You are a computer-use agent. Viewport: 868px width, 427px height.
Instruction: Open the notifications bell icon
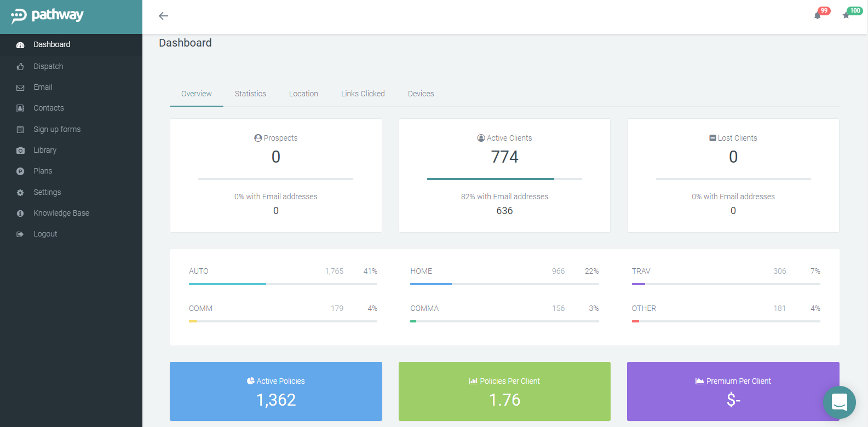(x=818, y=15)
